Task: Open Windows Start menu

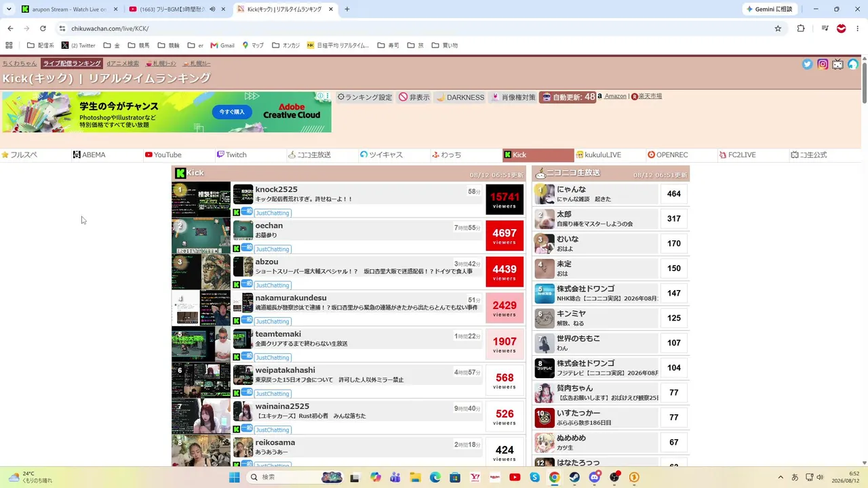Action: (234, 477)
